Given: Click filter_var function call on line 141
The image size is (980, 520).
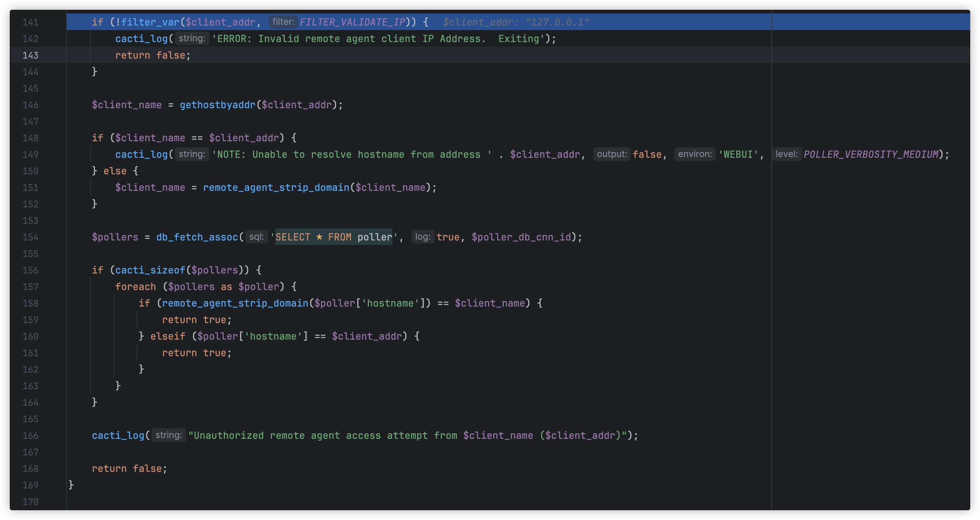Looking at the screenshot, I should pyautogui.click(x=150, y=22).
